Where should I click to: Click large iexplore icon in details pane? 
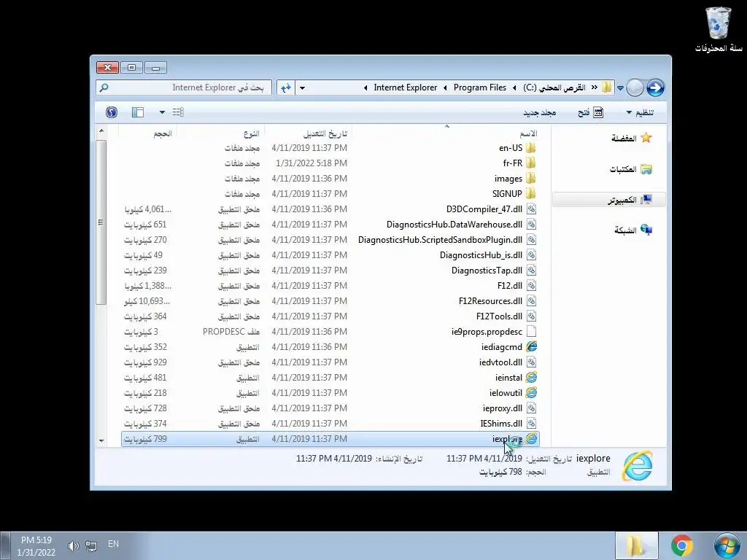[x=637, y=465]
